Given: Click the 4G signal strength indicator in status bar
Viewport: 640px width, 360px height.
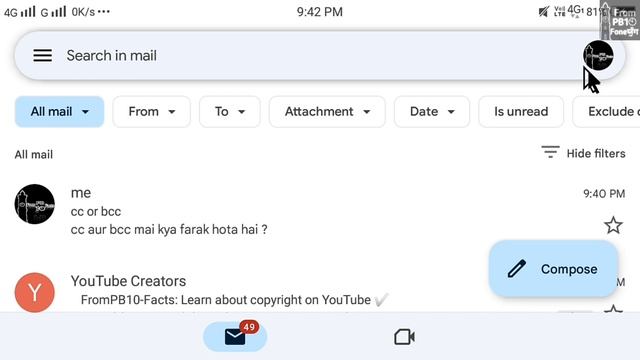Looking at the screenshot, I should click(20, 12).
